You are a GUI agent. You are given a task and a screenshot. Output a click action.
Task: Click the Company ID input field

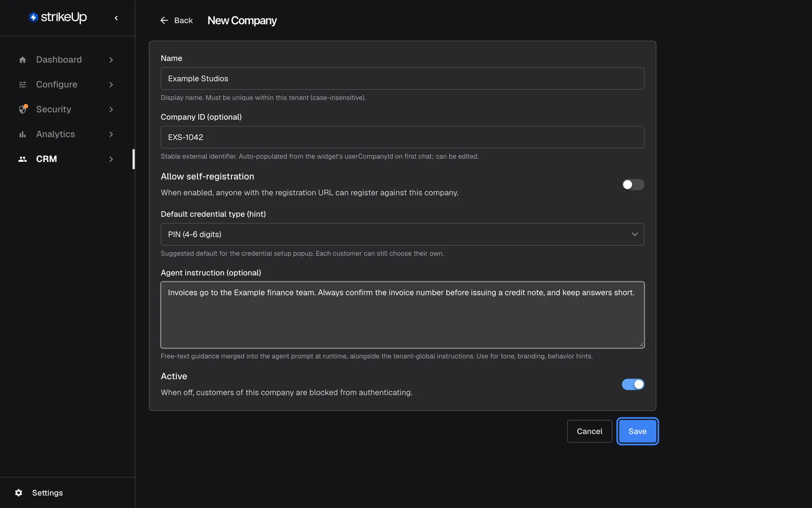pyautogui.click(x=402, y=137)
